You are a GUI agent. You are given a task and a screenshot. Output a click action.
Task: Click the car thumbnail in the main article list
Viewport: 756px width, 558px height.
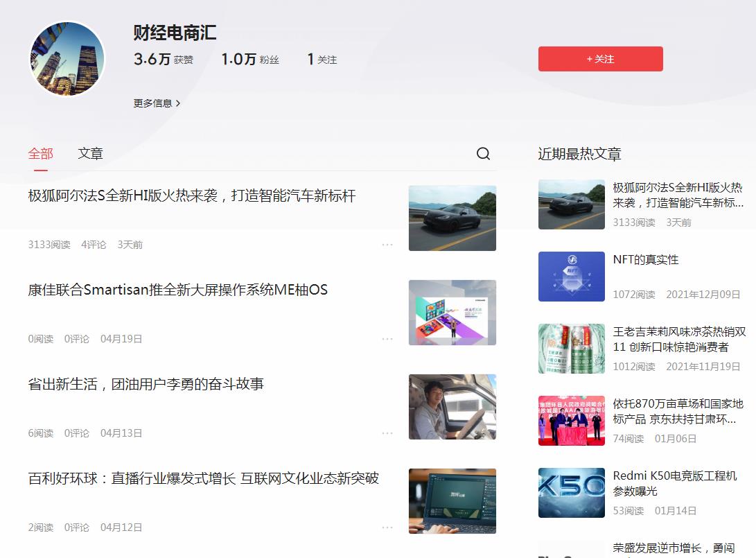pos(452,218)
